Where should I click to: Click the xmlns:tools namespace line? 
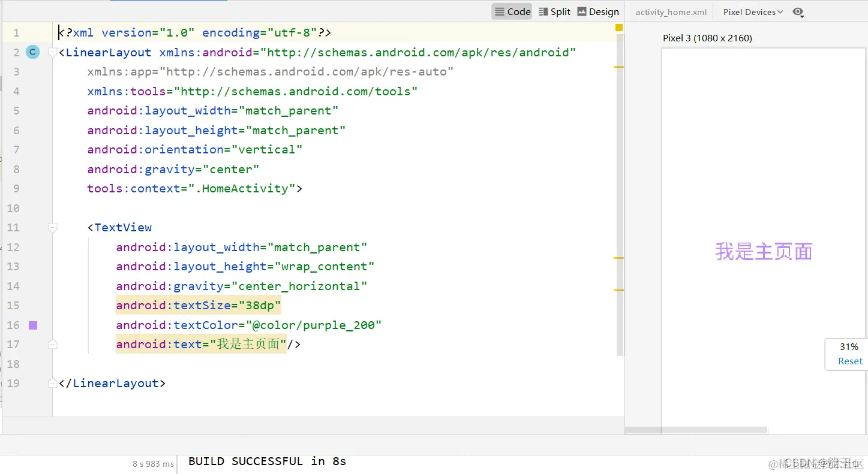(253, 91)
